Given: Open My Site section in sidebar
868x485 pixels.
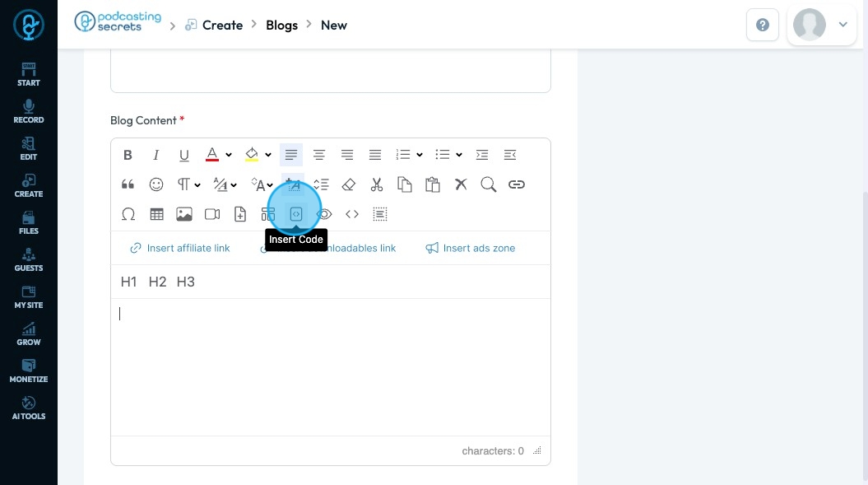Looking at the screenshot, I should (x=29, y=297).
